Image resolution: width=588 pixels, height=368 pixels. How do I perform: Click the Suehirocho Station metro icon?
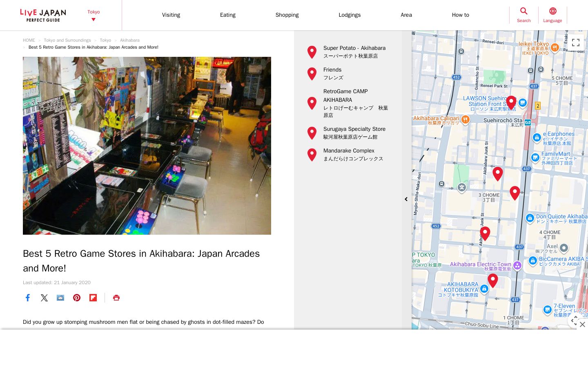coord(528,122)
